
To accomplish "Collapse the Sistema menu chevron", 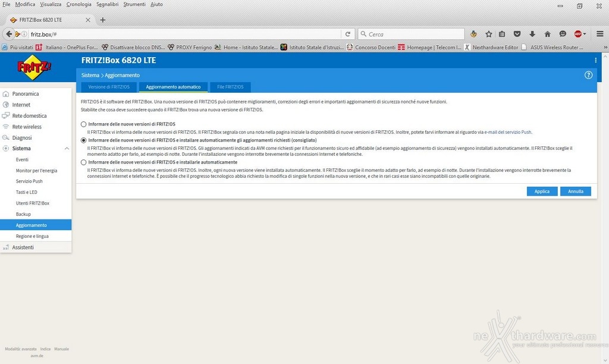I will click(67, 149).
